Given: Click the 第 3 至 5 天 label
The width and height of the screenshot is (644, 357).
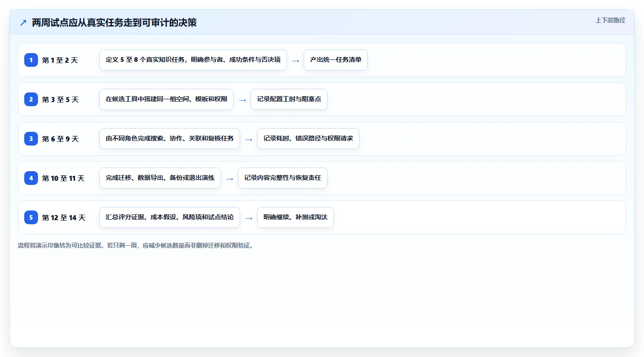Looking at the screenshot, I should click(60, 99).
